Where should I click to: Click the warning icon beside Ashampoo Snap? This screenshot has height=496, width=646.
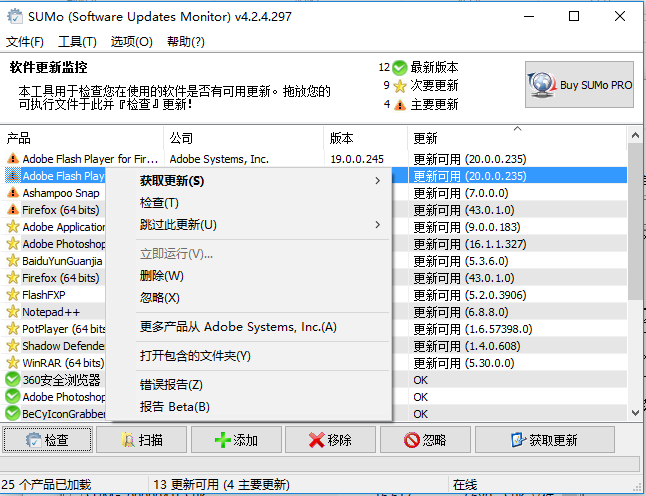click(12, 193)
